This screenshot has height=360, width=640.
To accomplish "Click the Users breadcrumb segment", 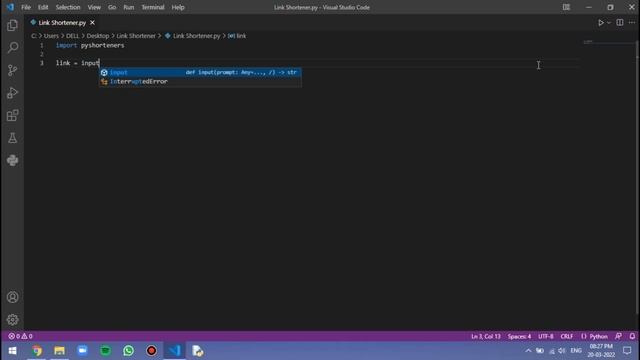I will (51, 36).
